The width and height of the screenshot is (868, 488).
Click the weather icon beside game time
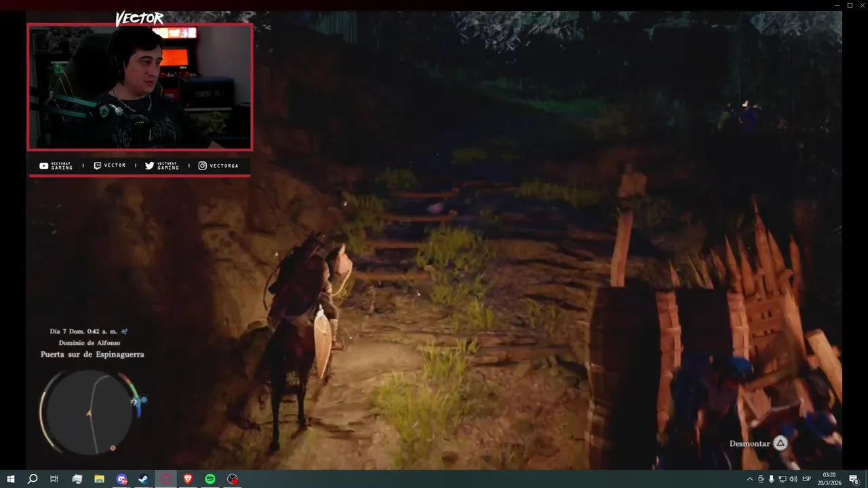coord(124,331)
